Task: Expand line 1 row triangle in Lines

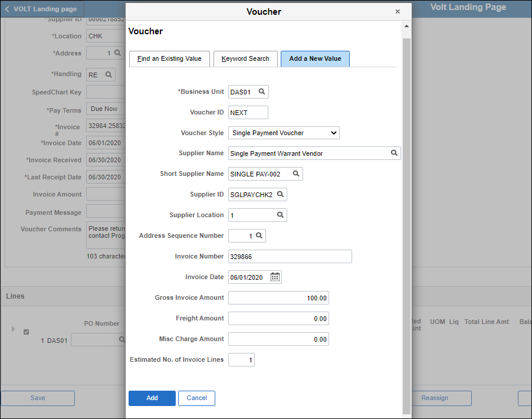Action: point(14,329)
